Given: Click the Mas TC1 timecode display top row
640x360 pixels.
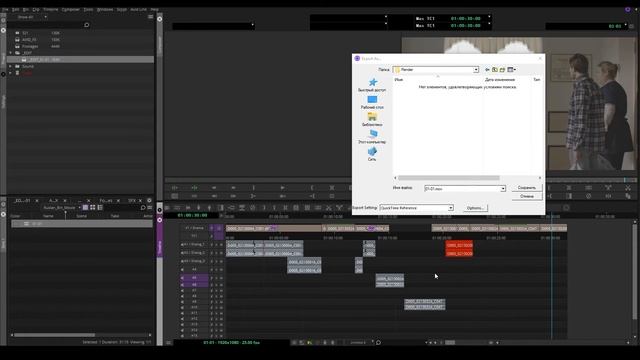Looking at the screenshot, I should pyautogui.click(x=448, y=18).
